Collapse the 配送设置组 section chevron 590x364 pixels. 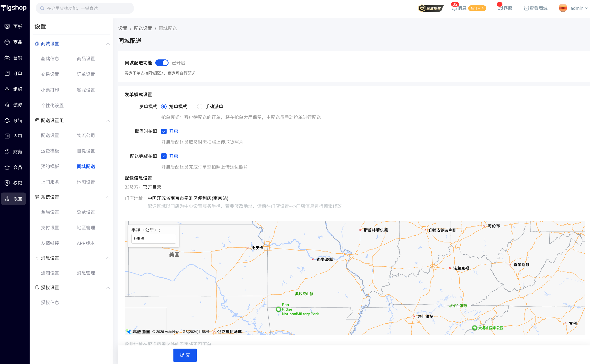point(108,121)
